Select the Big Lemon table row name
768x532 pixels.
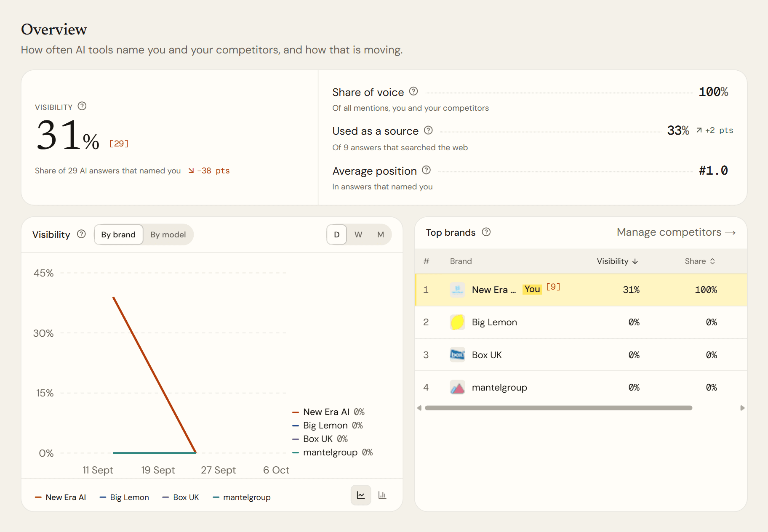click(x=494, y=322)
